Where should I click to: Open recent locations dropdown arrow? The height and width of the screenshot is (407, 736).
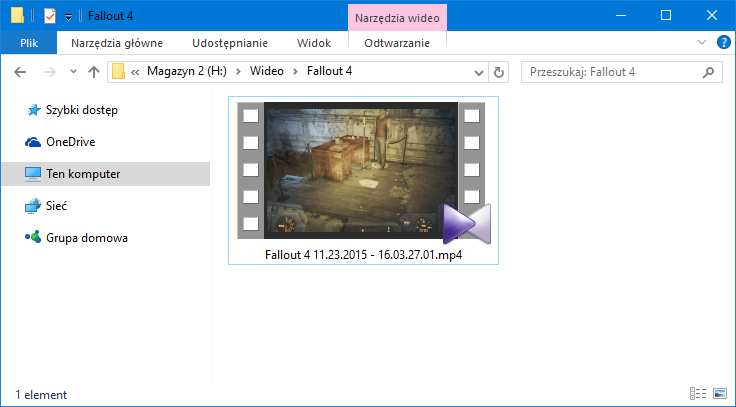tap(73, 72)
